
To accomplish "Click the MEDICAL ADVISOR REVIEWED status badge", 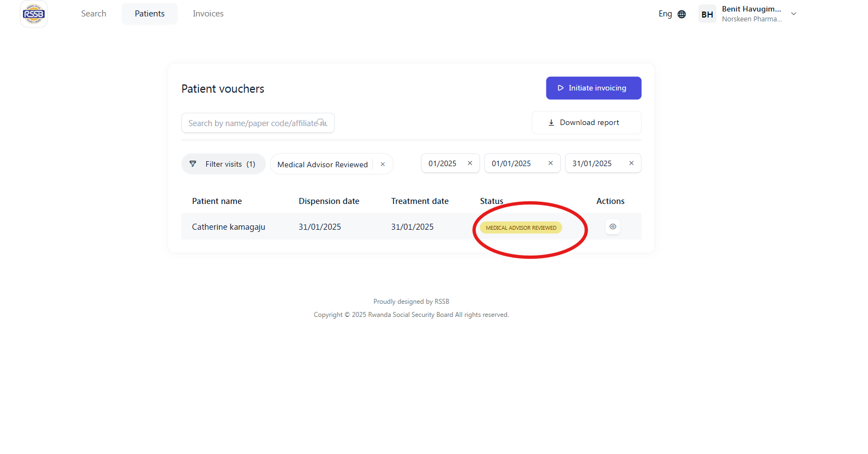I will click(x=521, y=228).
